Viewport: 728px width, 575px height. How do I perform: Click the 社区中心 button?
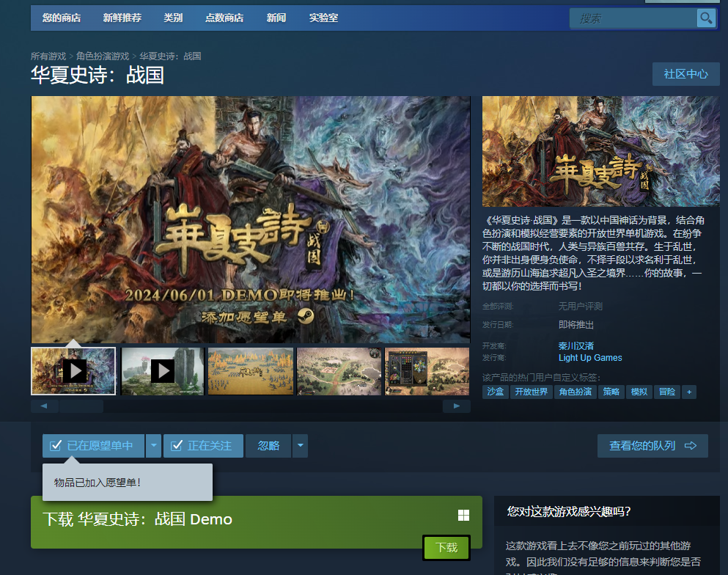685,74
